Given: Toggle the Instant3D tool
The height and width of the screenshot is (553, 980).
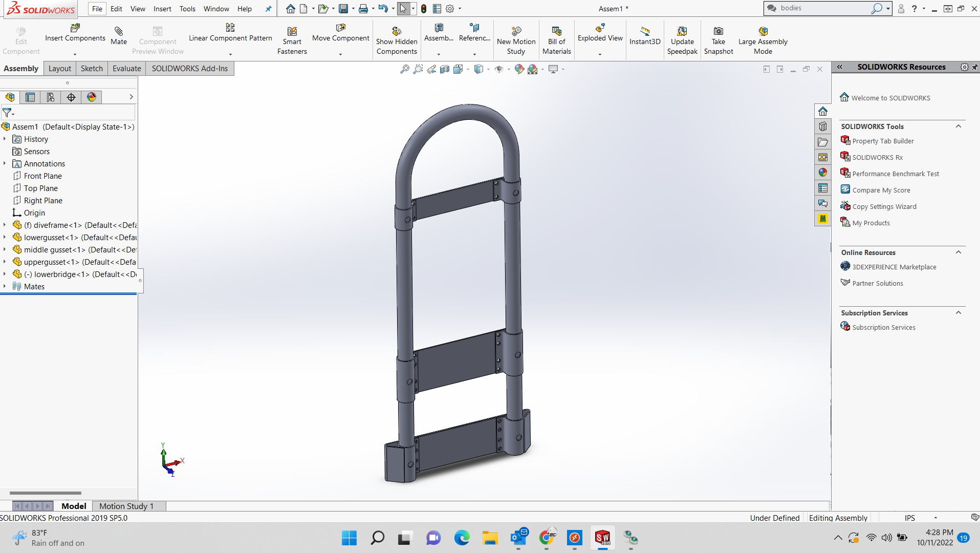Looking at the screenshot, I should click(x=645, y=36).
